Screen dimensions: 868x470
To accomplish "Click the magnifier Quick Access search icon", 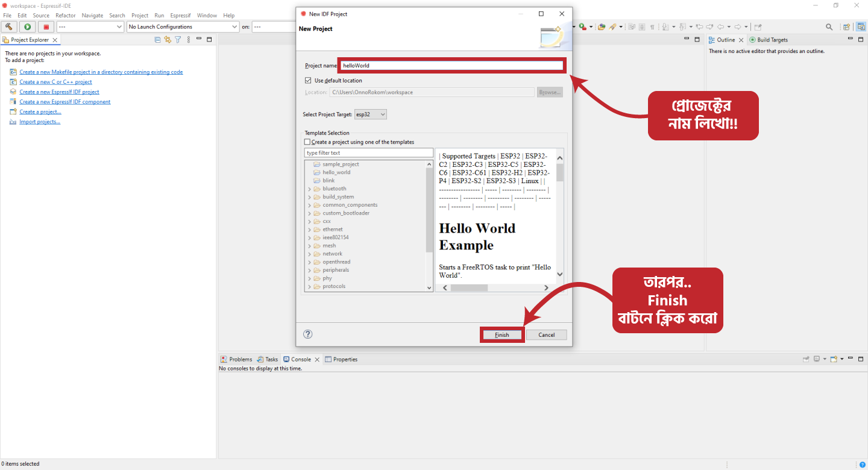I will click(x=829, y=27).
